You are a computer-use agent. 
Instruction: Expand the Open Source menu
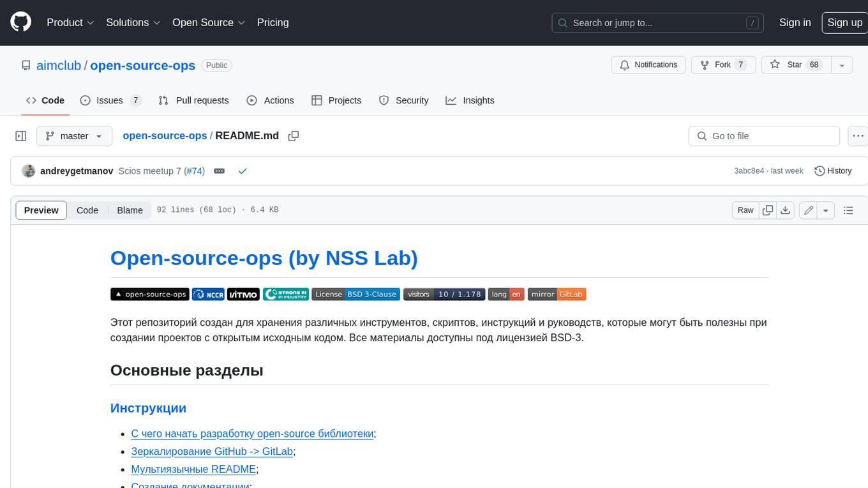(209, 22)
